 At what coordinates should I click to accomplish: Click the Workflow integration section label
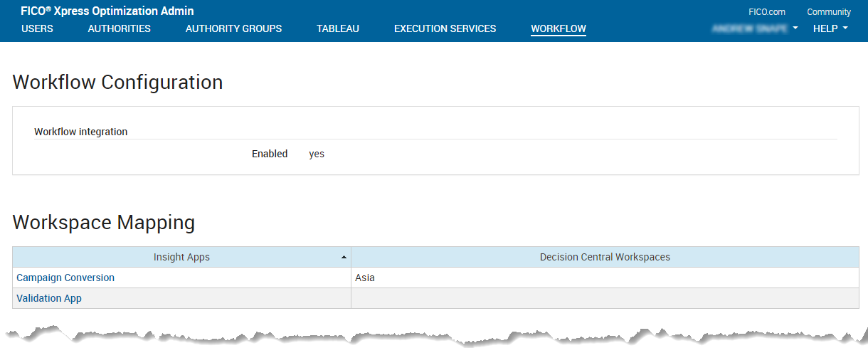[81, 132]
